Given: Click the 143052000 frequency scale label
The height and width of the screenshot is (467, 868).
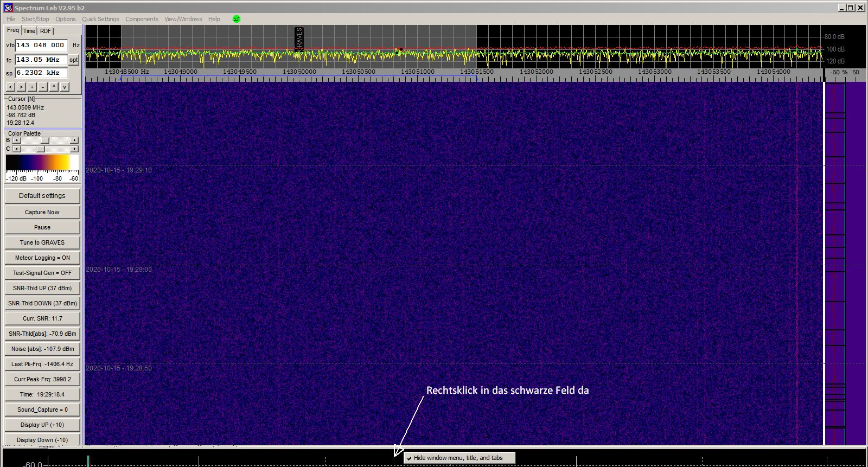Looking at the screenshot, I should pyautogui.click(x=536, y=72).
